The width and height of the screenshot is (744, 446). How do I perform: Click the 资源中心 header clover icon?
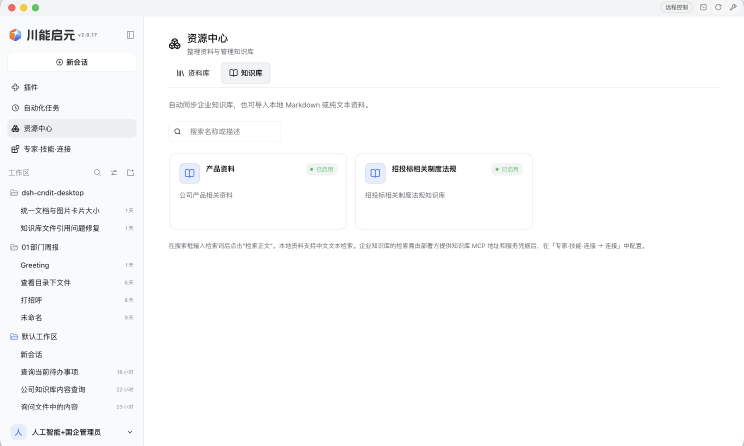click(x=175, y=44)
